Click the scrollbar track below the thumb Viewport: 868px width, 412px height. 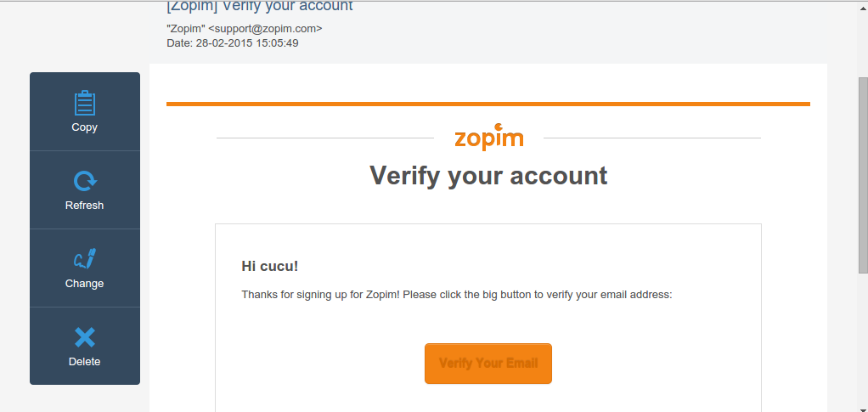862,340
